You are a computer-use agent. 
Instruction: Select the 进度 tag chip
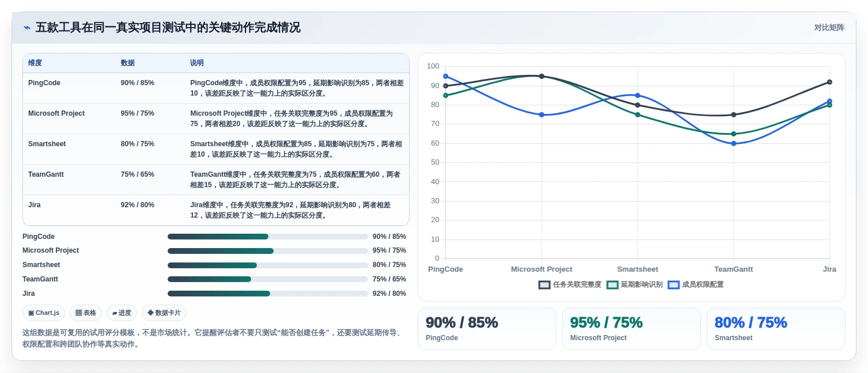122,313
